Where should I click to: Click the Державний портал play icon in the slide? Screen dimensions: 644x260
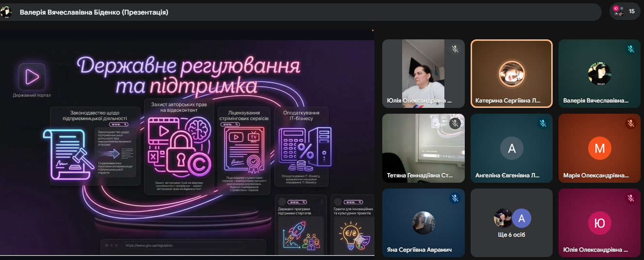(32, 76)
